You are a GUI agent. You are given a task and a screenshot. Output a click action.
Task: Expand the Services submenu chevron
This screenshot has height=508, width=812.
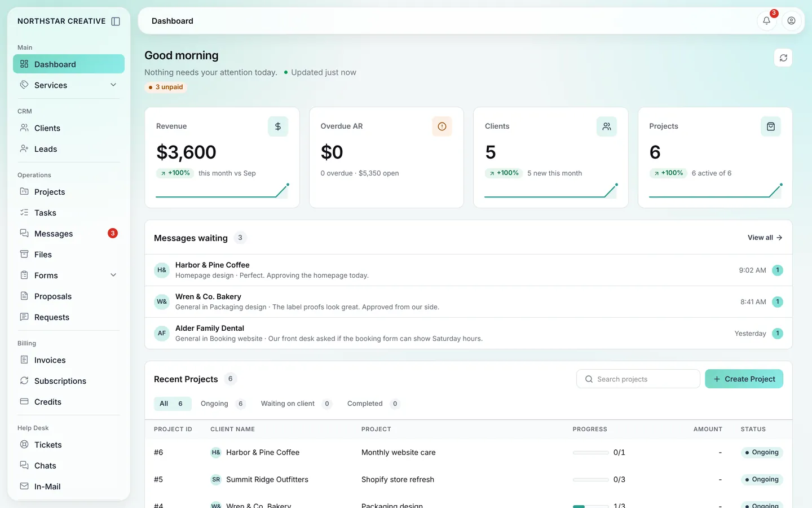click(x=113, y=85)
